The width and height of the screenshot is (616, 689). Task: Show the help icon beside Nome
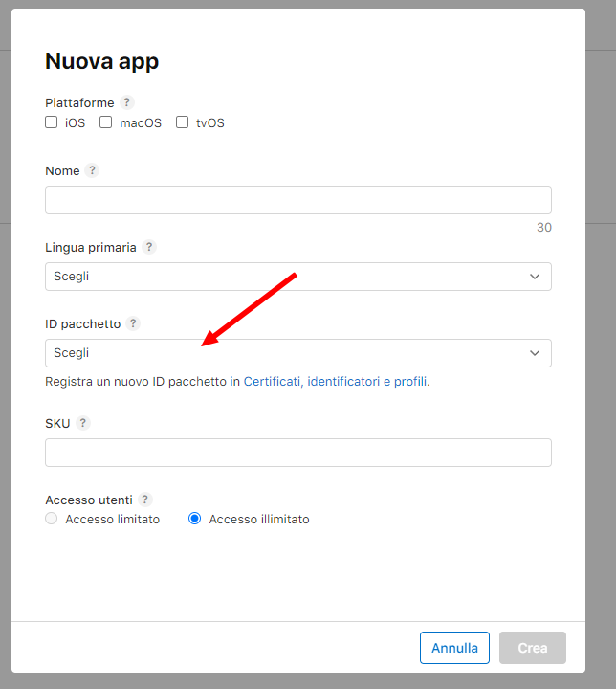coord(92,170)
